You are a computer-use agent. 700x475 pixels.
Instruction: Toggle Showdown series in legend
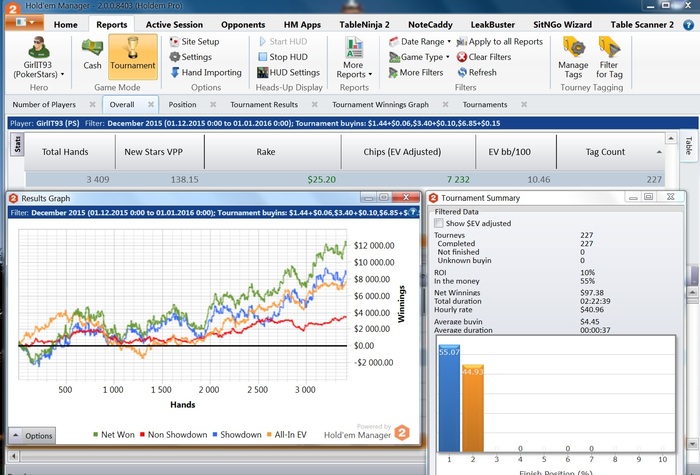237,434
